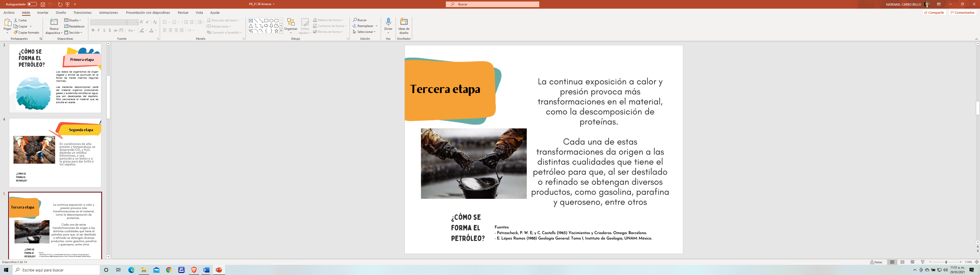Fit slide to current window
Viewport: 980px width, 275px height.
[x=977, y=262]
